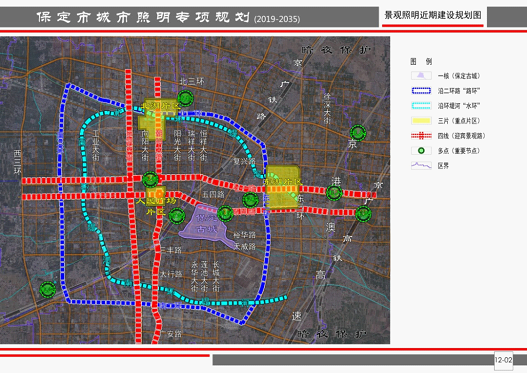This screenshot has height=373, width=527.
Task: Click the yellow 三片 (重点片区) legend swatch
Action: pyautogui.click(x=421, y=121)
